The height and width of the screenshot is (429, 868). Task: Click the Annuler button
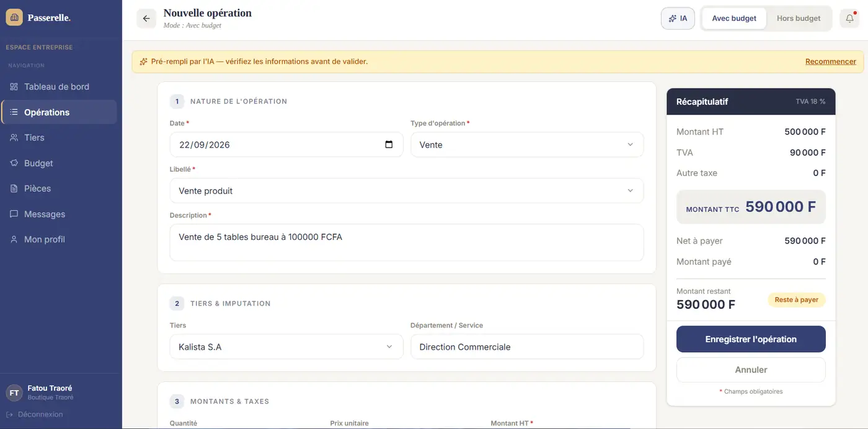[751, 369]
